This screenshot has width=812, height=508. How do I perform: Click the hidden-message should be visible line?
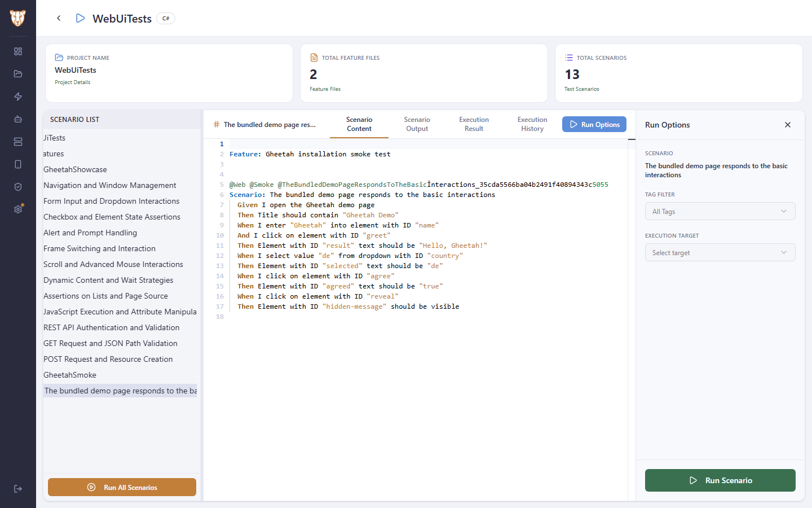click(348, 306)
